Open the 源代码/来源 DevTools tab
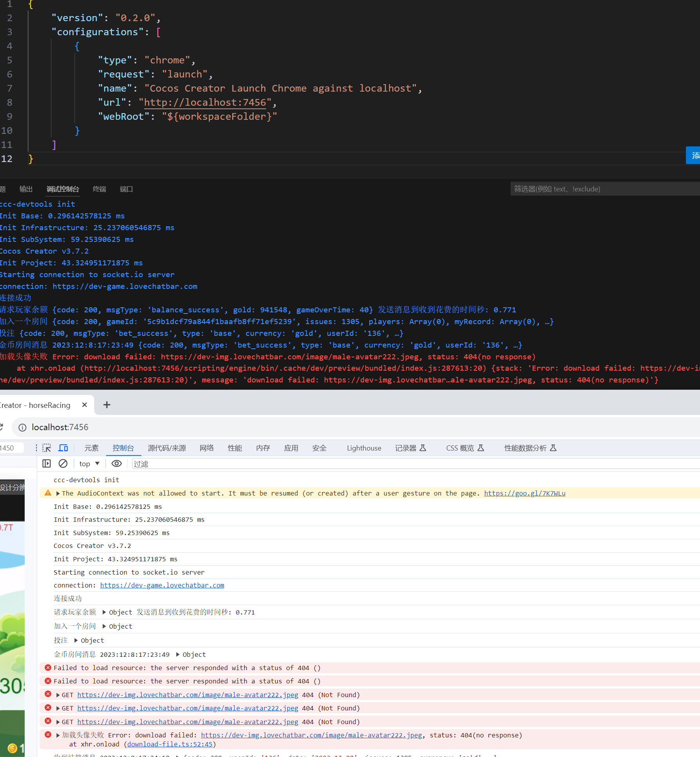 coord(167,448)
